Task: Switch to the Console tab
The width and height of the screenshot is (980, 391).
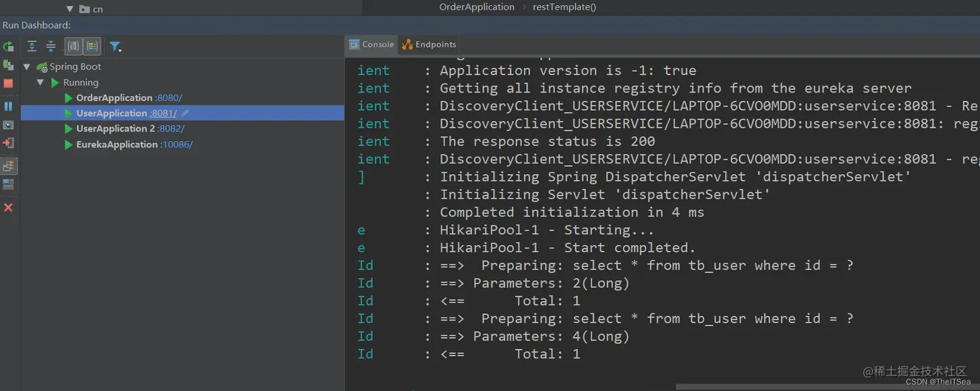Action: pyautogui.click(x=371, y=45)
